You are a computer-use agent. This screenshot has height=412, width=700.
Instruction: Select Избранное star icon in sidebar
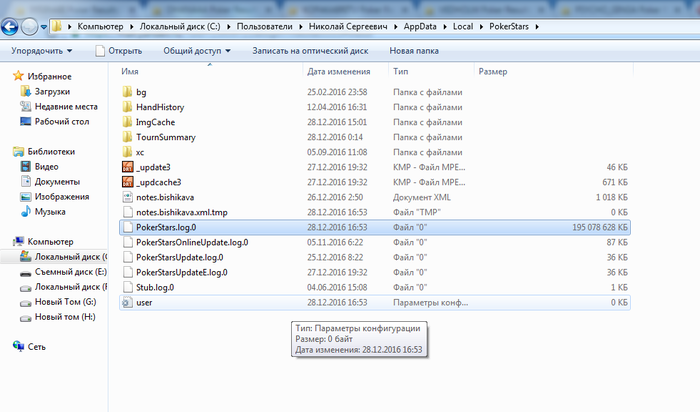[x=18, y=76]
